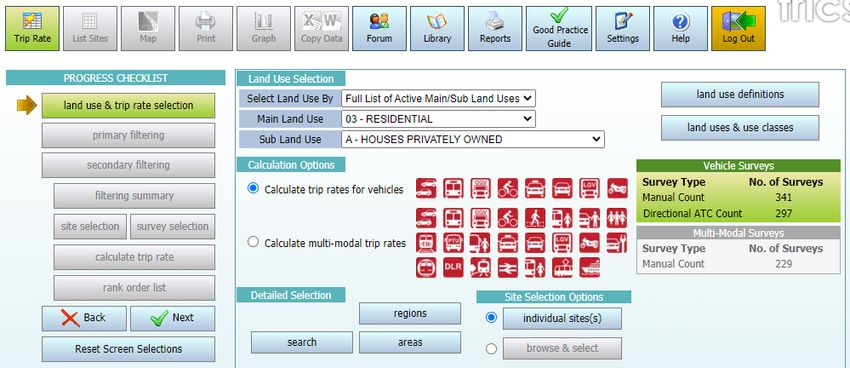Open land uses & use classes
The image size is (850, 368).
pos(740,128)
